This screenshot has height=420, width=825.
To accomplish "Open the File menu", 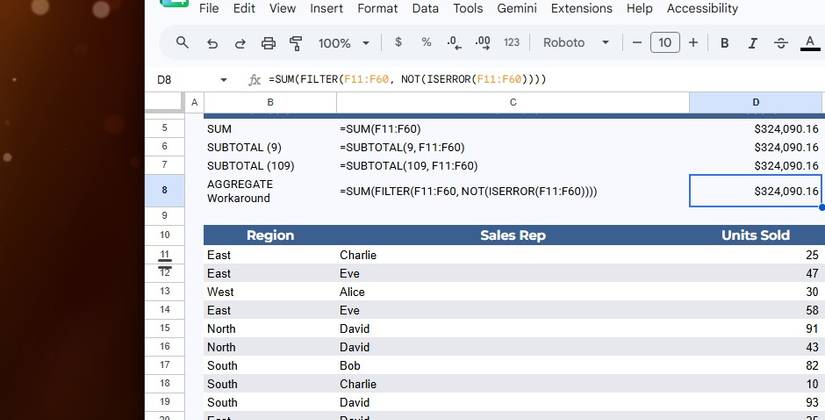I will click(209, 8).
